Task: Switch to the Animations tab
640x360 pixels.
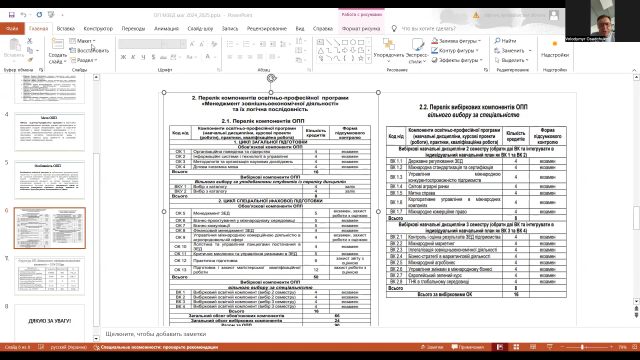Action: click(x=166, y=29)
